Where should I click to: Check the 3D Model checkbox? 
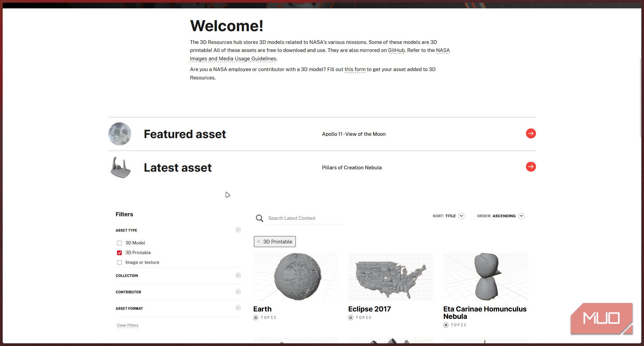tap(119, 243)
